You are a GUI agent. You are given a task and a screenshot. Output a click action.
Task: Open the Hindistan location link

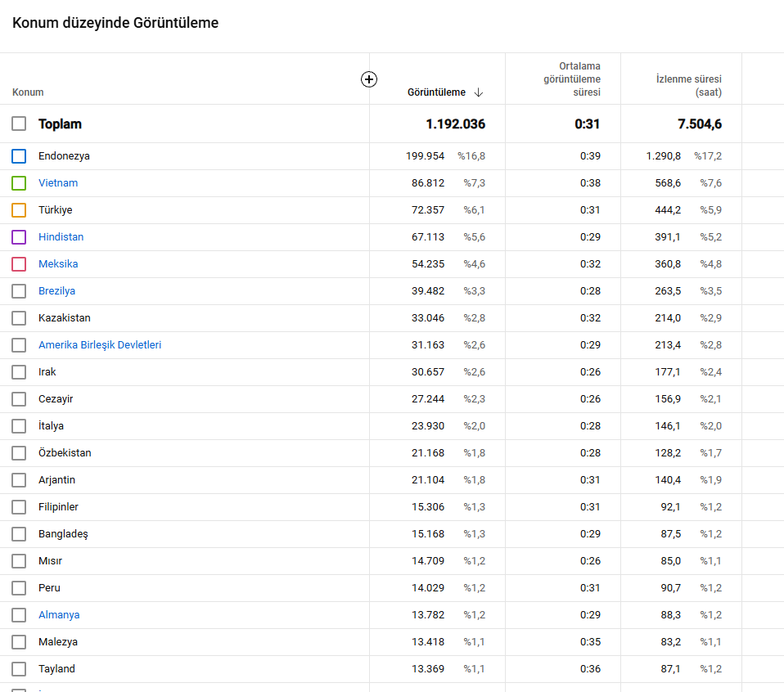coord(61,237)
